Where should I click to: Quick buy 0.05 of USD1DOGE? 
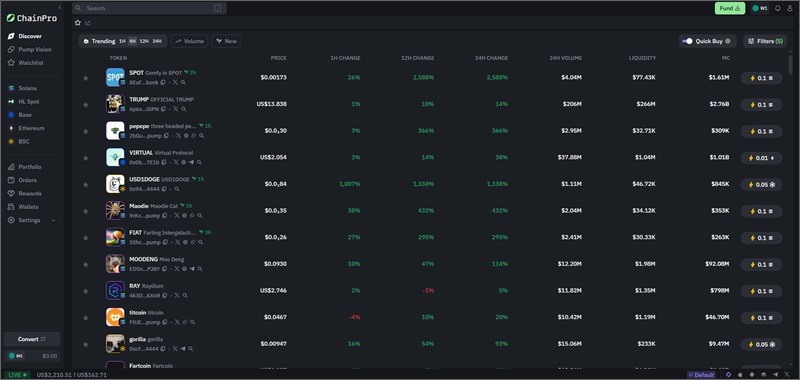(761, 185)
